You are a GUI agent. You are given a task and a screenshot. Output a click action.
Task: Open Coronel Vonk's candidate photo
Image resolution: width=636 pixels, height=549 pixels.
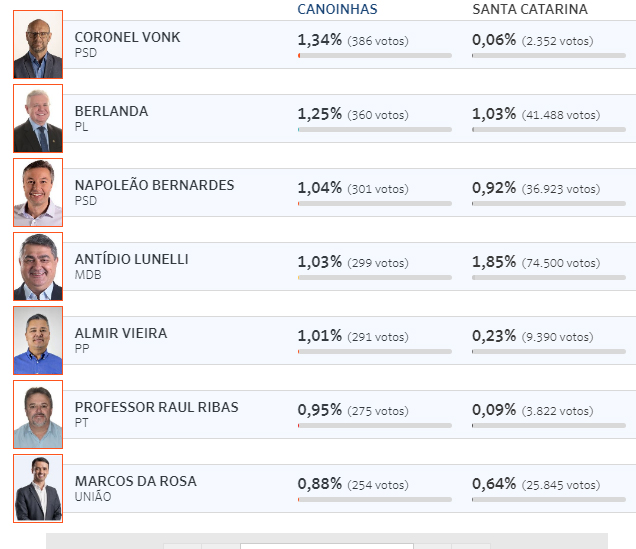38,45
